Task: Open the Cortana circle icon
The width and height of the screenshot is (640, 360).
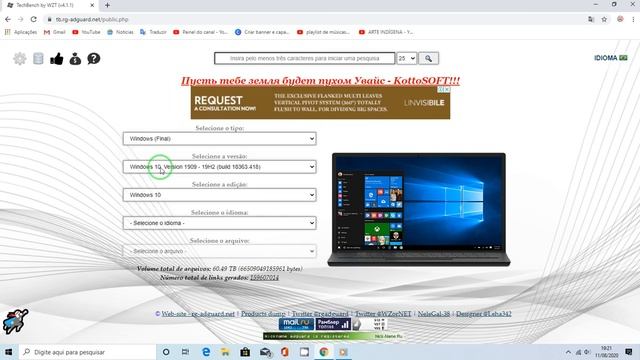Action: point(166,352)
